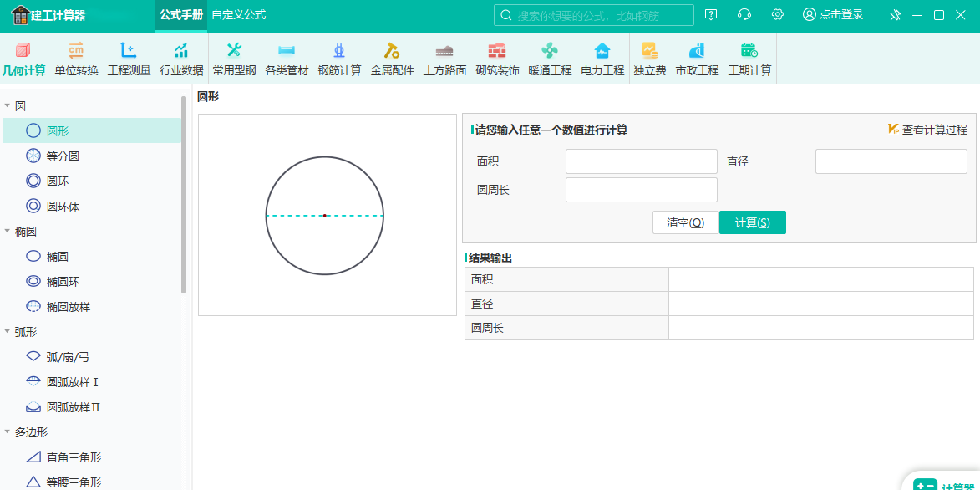Collapse the 弧形 category arrow

click(7, 332)
